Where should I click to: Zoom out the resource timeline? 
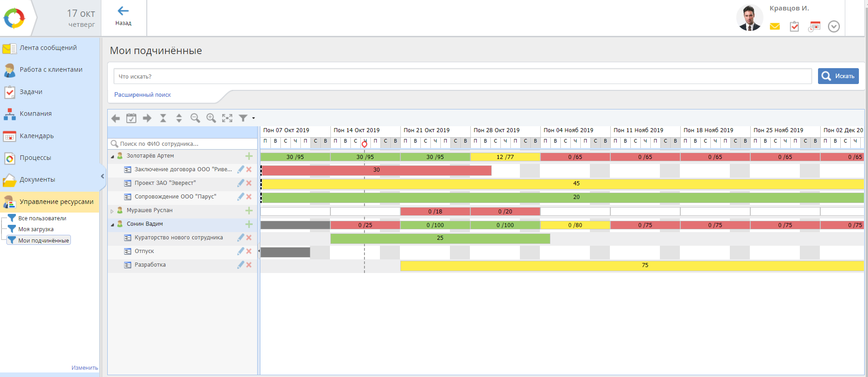[195, 118]
